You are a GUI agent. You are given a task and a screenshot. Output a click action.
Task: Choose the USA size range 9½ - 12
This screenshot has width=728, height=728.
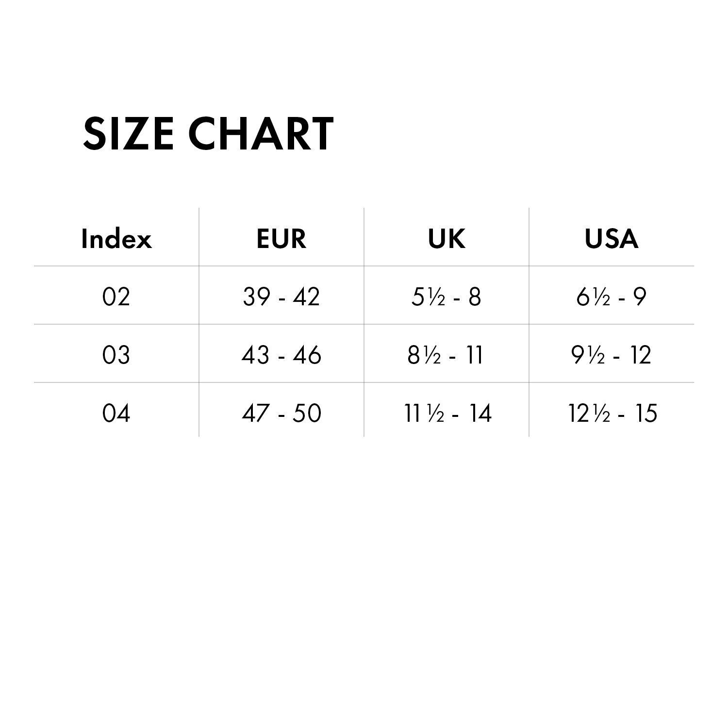612,355
